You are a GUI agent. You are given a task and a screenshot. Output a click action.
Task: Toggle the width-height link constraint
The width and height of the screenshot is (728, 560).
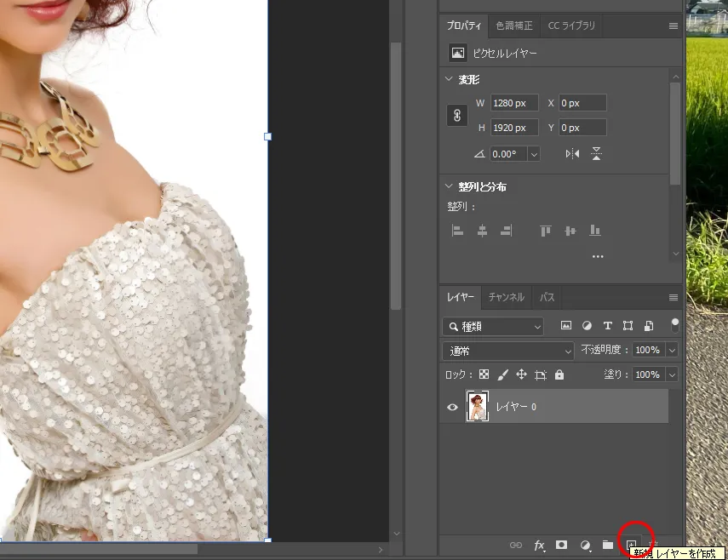[x=457, y=116]
